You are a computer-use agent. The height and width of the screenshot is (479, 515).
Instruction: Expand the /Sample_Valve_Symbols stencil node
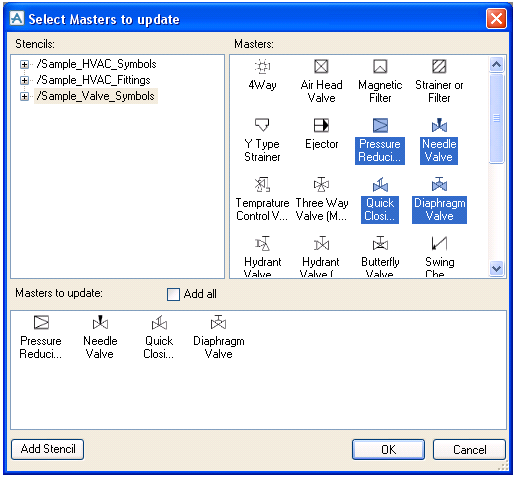pyautogui.click(x=24, y=96)
